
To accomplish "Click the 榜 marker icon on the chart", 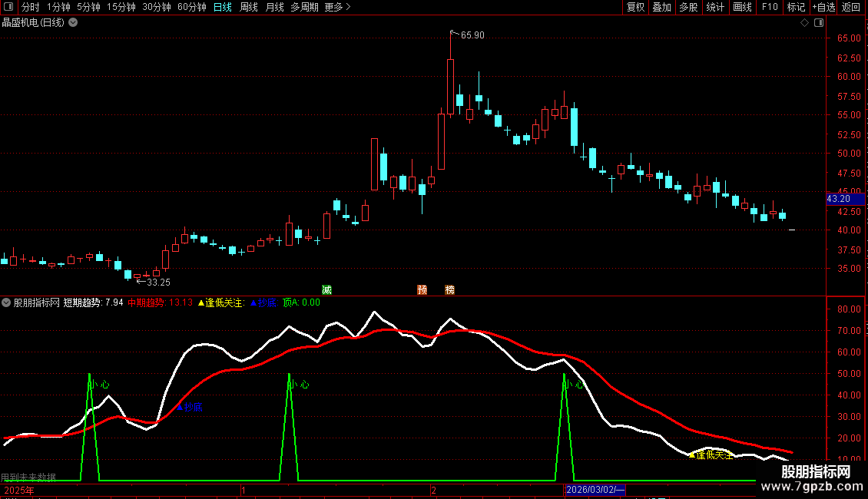I will coord(449,289).
